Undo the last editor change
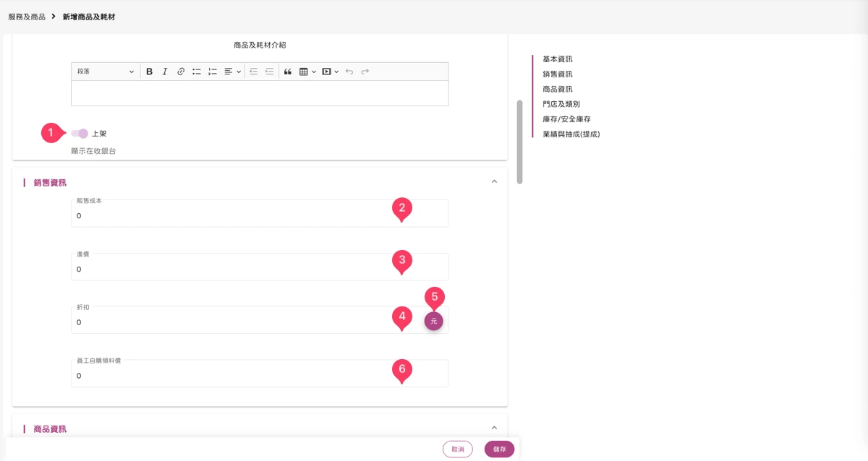 (349, 72)
